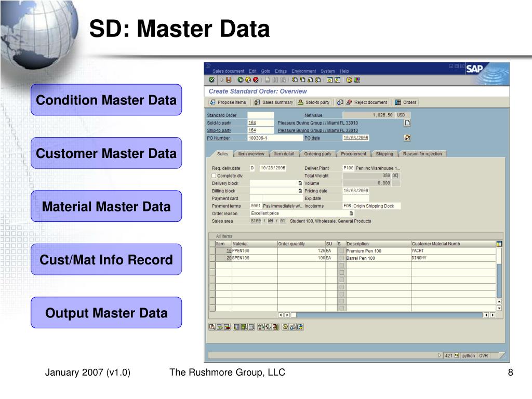Click the Generate Shortcut icon
Screen dimensions: 532x399
click(337, 79)
